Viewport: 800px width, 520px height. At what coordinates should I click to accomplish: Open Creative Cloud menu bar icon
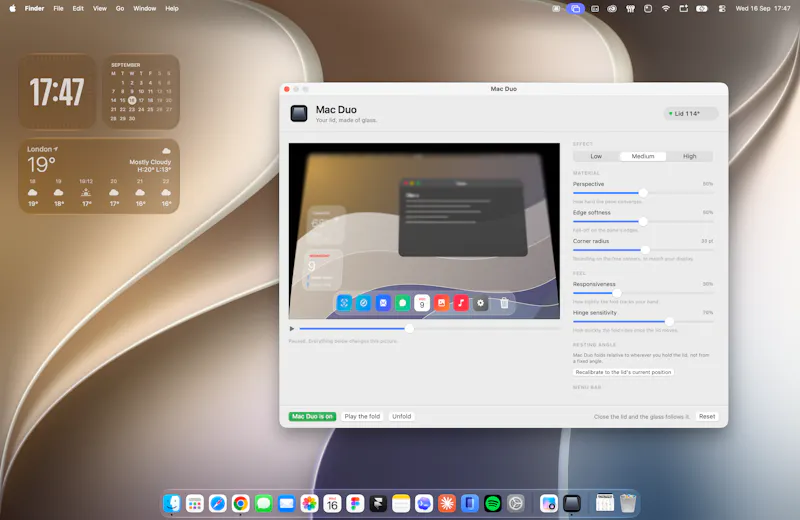click(612, 8)
